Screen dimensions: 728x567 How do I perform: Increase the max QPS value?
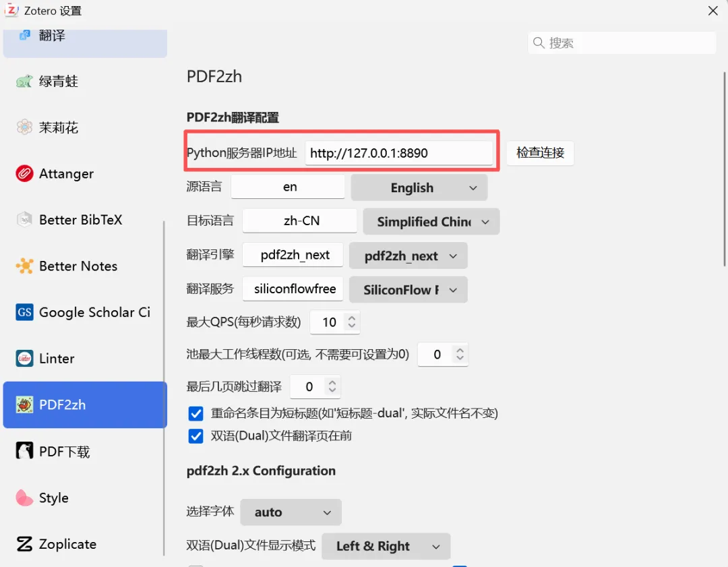pos(352,318)
